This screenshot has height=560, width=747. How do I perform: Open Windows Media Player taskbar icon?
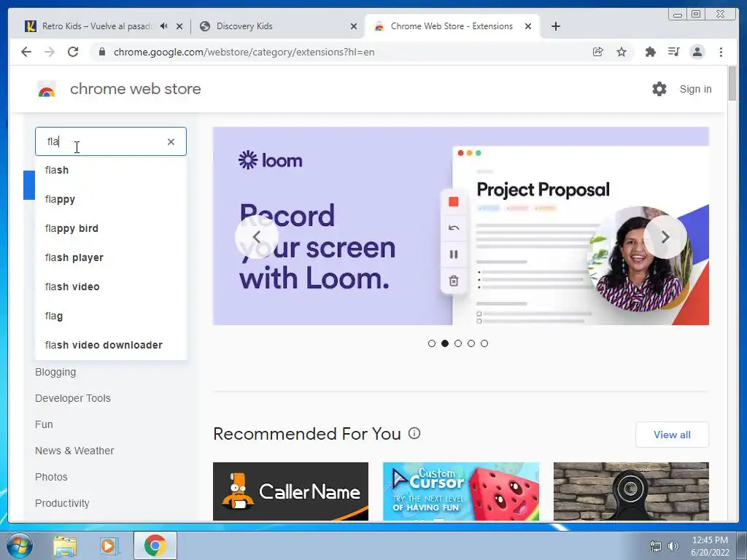point(109,545)
